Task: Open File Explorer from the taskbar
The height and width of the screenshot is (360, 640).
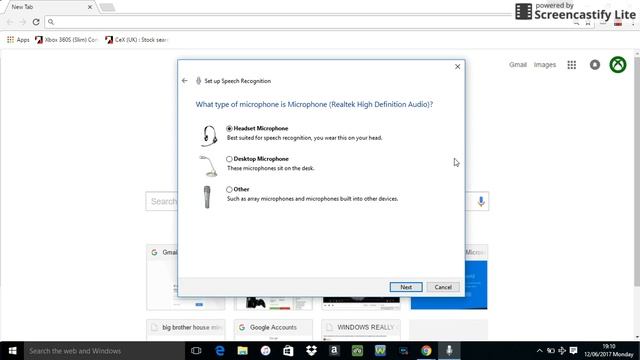Action: tap(242, 351)
